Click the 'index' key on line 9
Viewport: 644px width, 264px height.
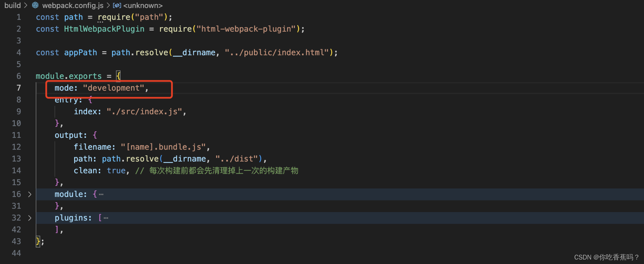85,112
